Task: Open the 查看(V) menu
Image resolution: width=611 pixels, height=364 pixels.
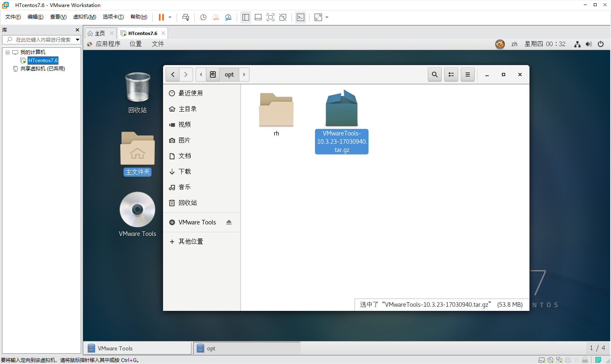Action: [58, 17]
